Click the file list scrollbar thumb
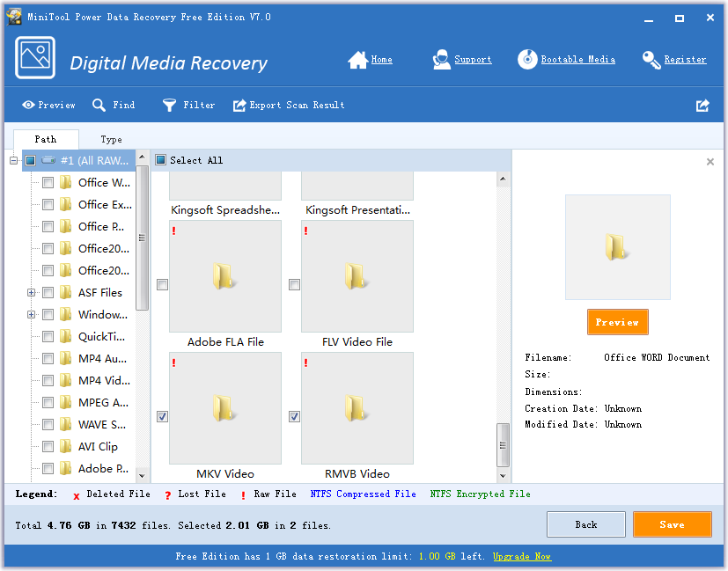This screenshot has height=571, width=728. [503, 445]
